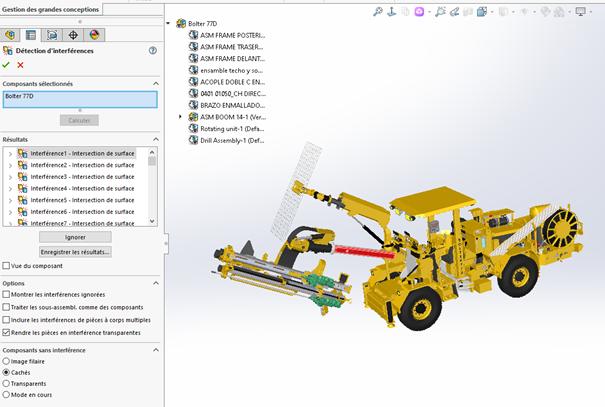This screenshot has height=407, width=605.
Task: Expand the Interférence1 result node
Action: 9,153
